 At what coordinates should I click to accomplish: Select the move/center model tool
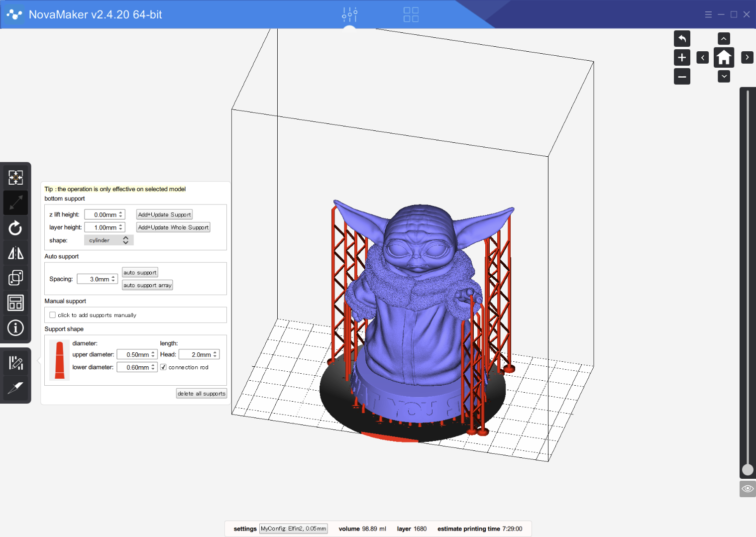click(x=15, y=178)
